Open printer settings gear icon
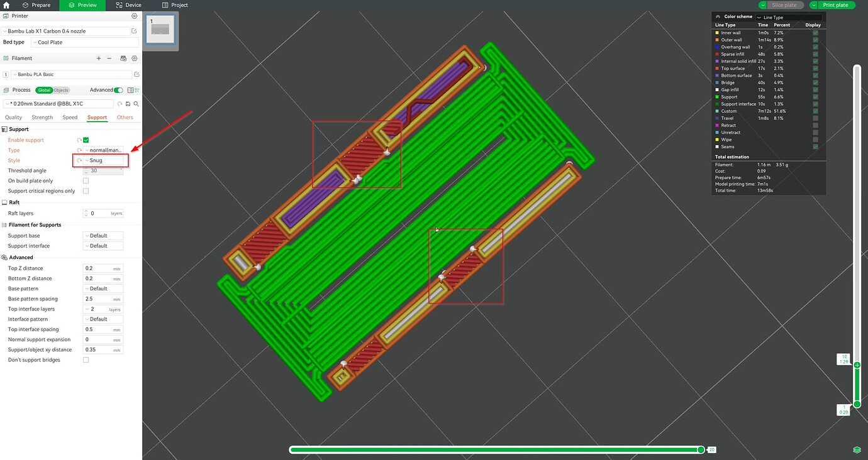Image resolution: width=868 pixels, height=460 pixels. pyautogui.click(x=134, y=16)
